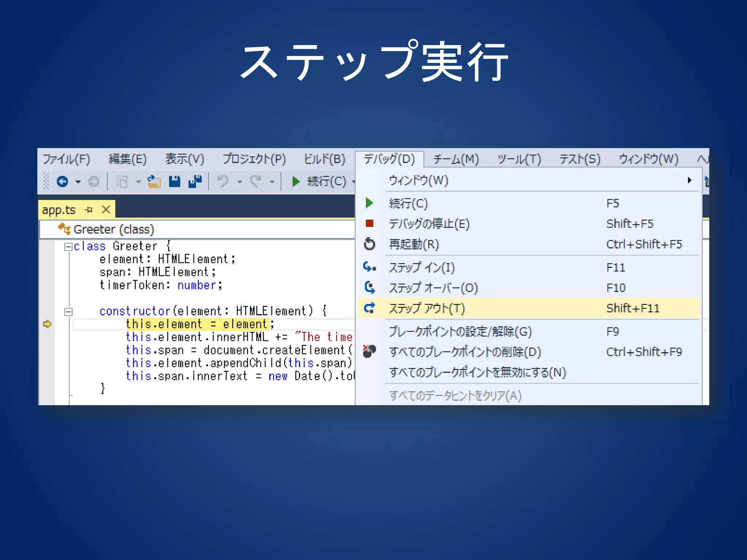
Task: Click the toolbar drag grip handle
Action: tap(46, 181)
